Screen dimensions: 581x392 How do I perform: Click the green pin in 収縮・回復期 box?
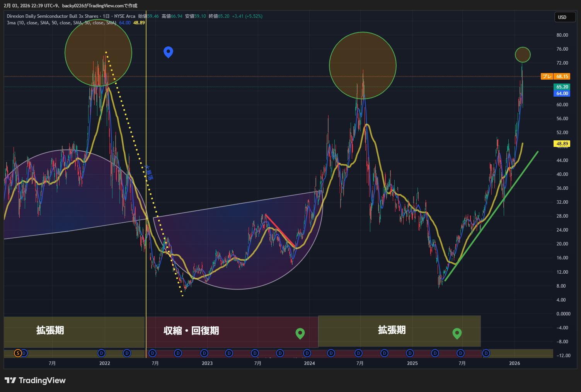(x=300, y=333)
